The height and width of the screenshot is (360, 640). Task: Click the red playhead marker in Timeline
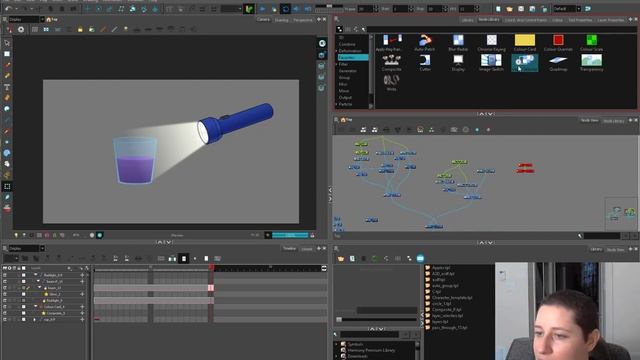(211, 267)
